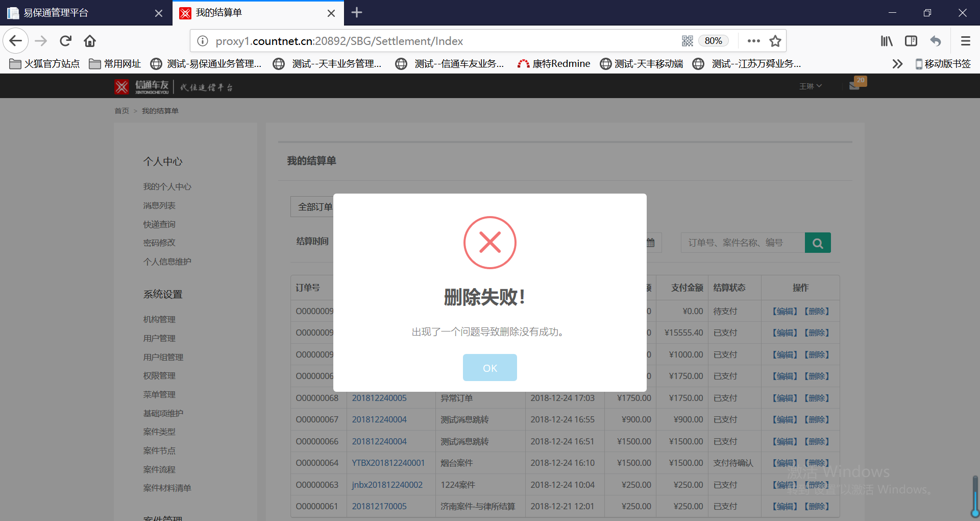Switch to the 易保通管理平台 tab

[86, 13]
